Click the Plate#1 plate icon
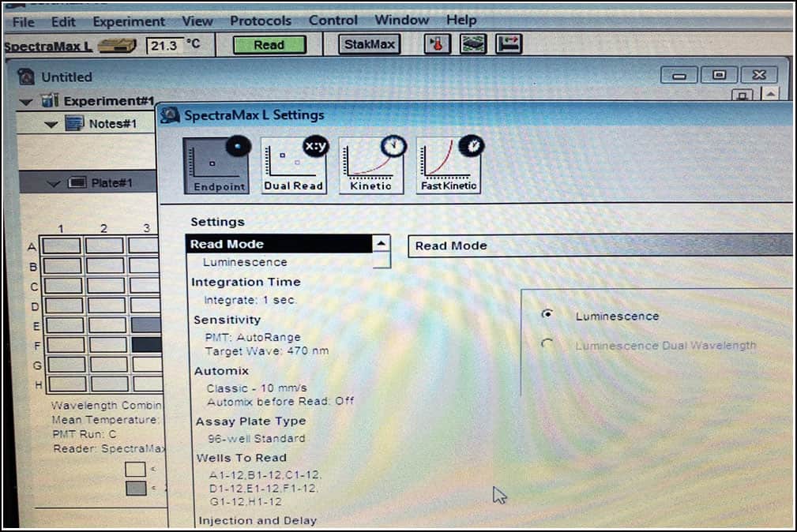Image resolution: width=797 pixels, height=532 pixels. tap(77, 182)
